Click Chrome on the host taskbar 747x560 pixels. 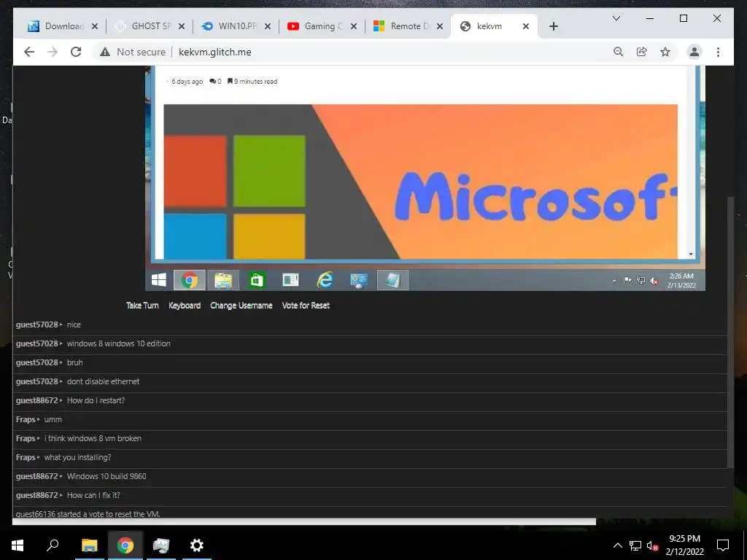125,545
